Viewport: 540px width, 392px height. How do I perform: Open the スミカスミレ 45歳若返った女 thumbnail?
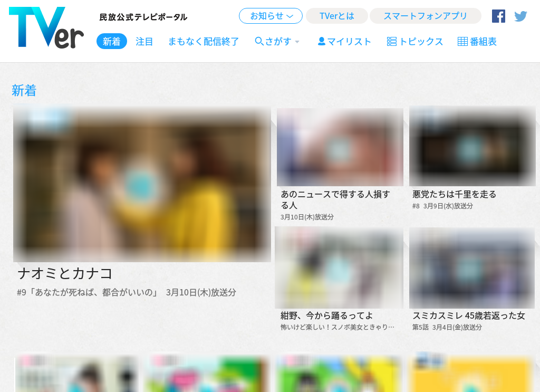[x=472, y=268]
